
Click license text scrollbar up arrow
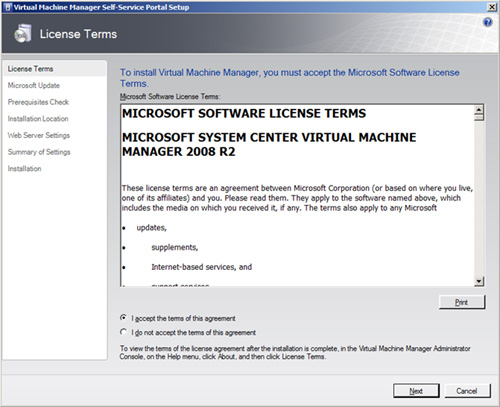tap(479, 109)
